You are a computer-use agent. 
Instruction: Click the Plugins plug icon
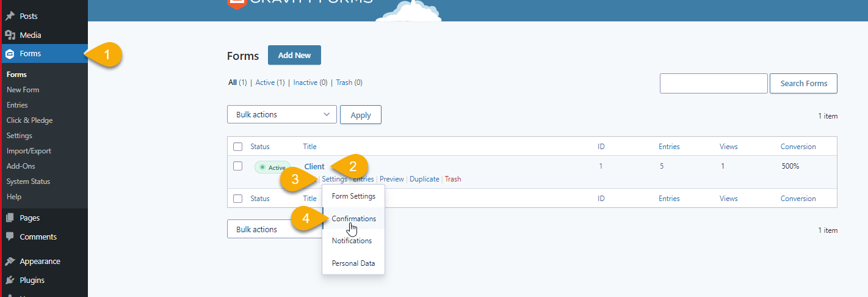(x=10, y=280)
